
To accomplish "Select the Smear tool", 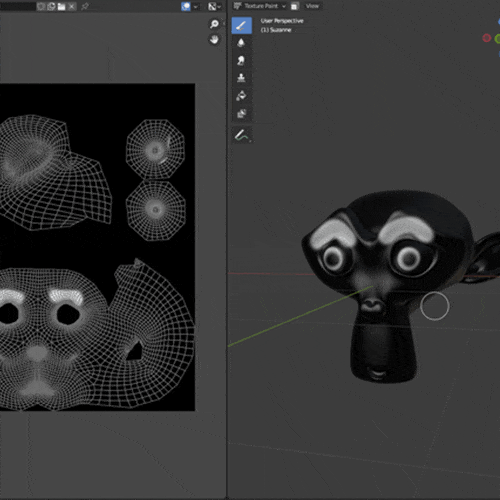I will 241,60.
